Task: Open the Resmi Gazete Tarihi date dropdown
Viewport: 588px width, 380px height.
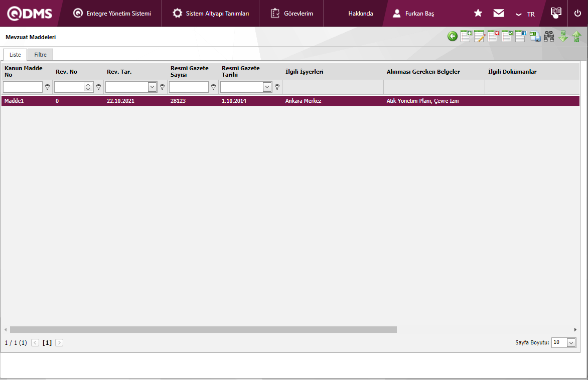Action: pos(267,87)
